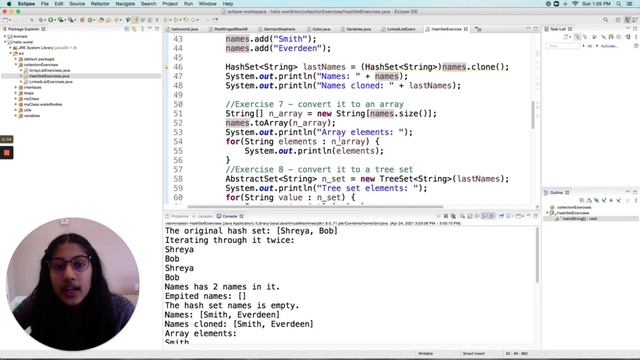
Task: Switch to the helloworld.java editor tab
Action: (184, 29)
